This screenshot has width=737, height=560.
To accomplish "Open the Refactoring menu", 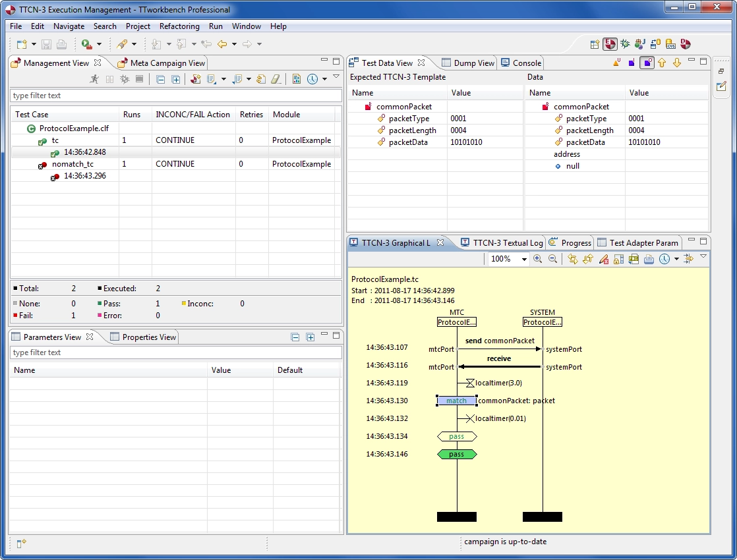I will [179, 26].
